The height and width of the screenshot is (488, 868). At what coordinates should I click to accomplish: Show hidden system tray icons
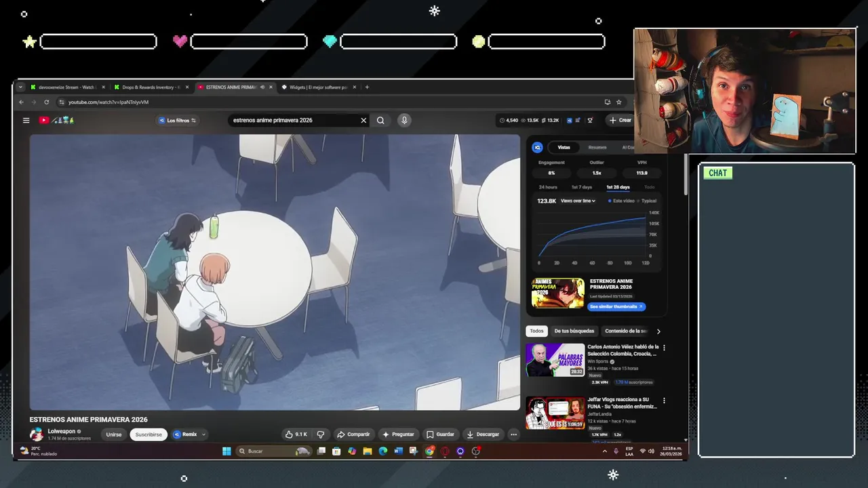tap(604, 451)
